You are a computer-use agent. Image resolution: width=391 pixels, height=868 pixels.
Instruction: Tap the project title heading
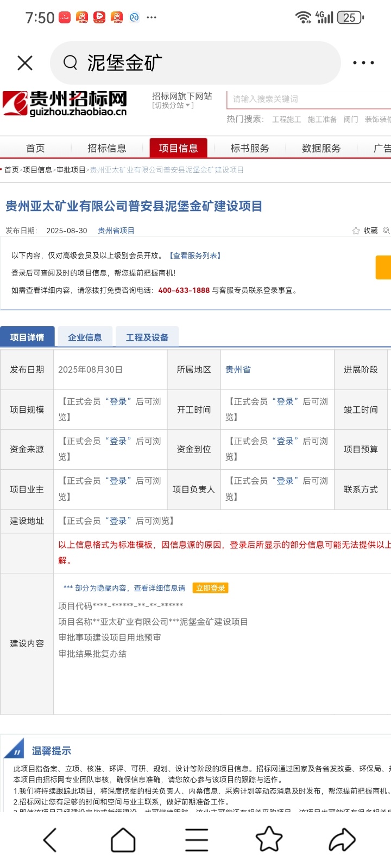coord(134,206)
